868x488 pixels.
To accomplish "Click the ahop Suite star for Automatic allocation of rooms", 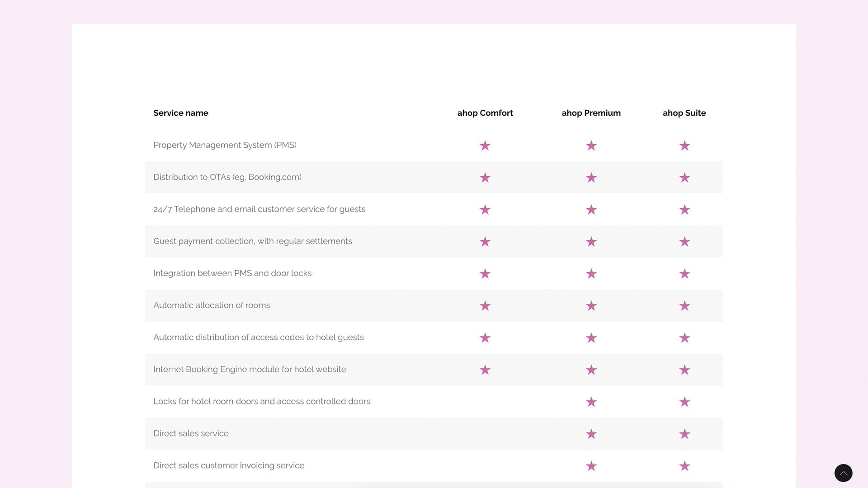I will [x=684, y=306].
